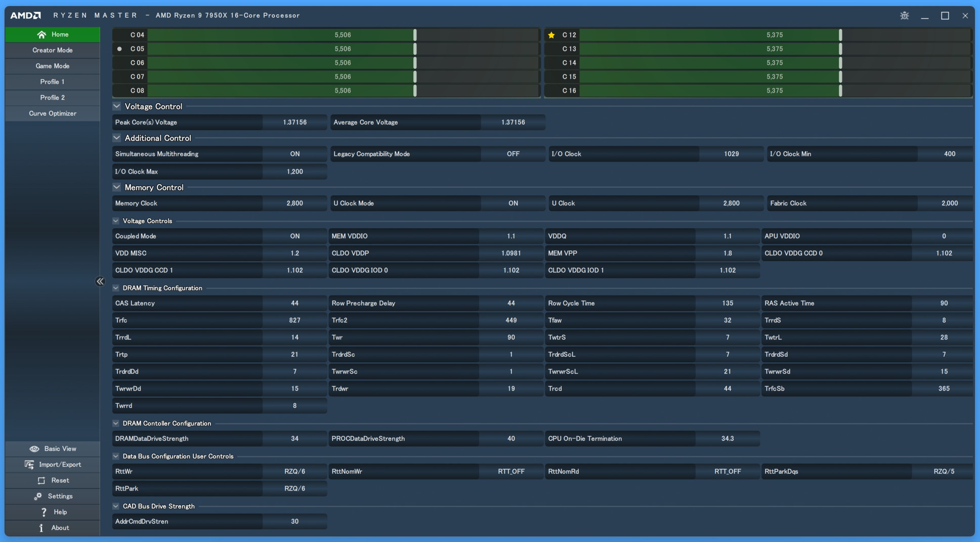
Task: Open RttWr RZQ/6 value dropdown
Action: coord(295,471)
